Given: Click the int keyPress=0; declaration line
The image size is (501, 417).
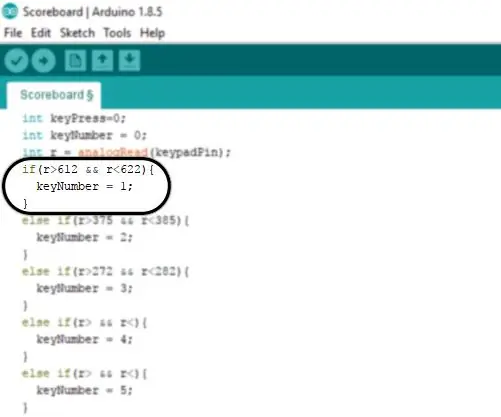Looking at the screenshot, I should pyautogui.click(x=74, y=118).
